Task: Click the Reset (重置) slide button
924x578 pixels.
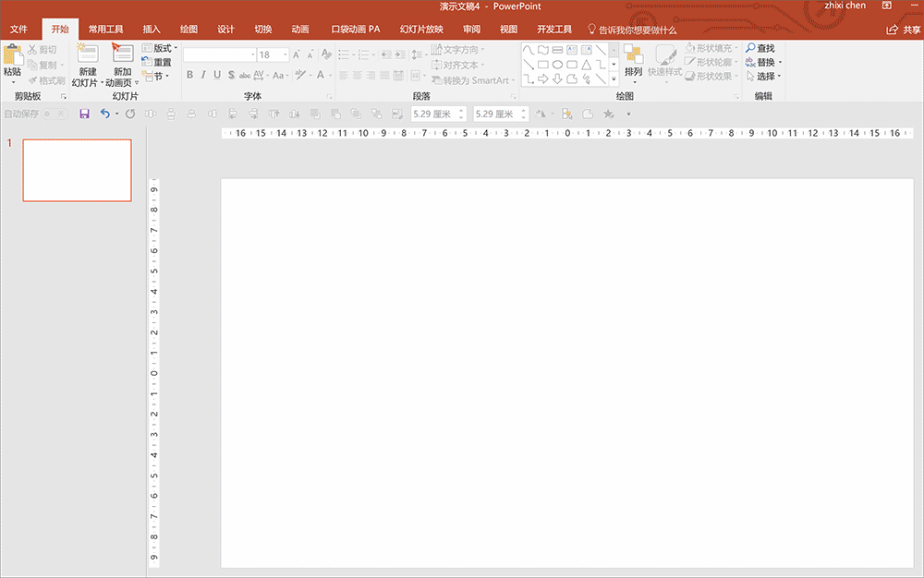Action: (157, 62)
